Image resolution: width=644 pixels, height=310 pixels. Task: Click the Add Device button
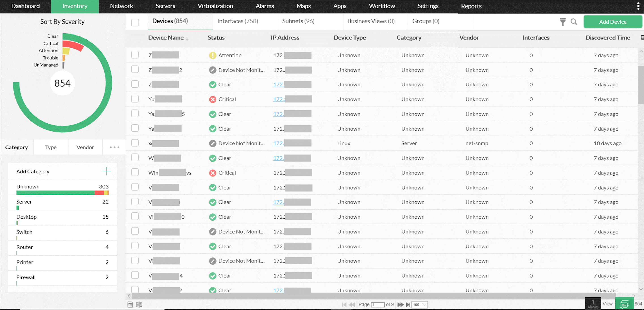tap(613, 22)
